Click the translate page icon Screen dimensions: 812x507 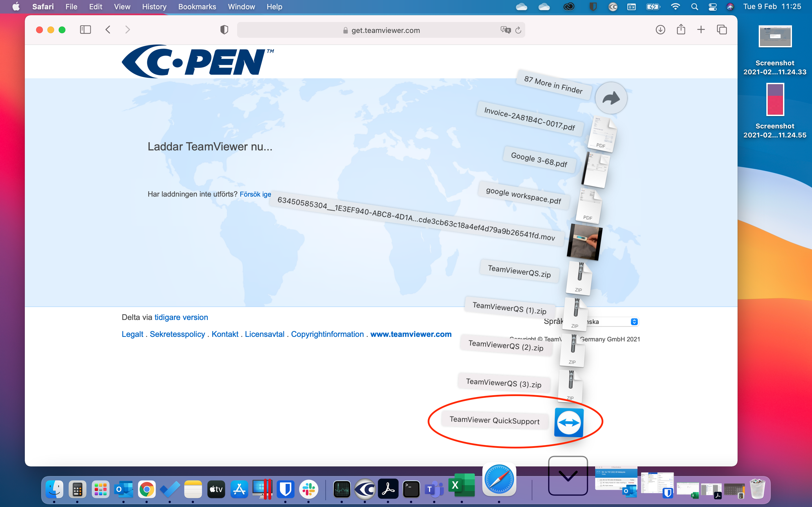tap(505, 30)
